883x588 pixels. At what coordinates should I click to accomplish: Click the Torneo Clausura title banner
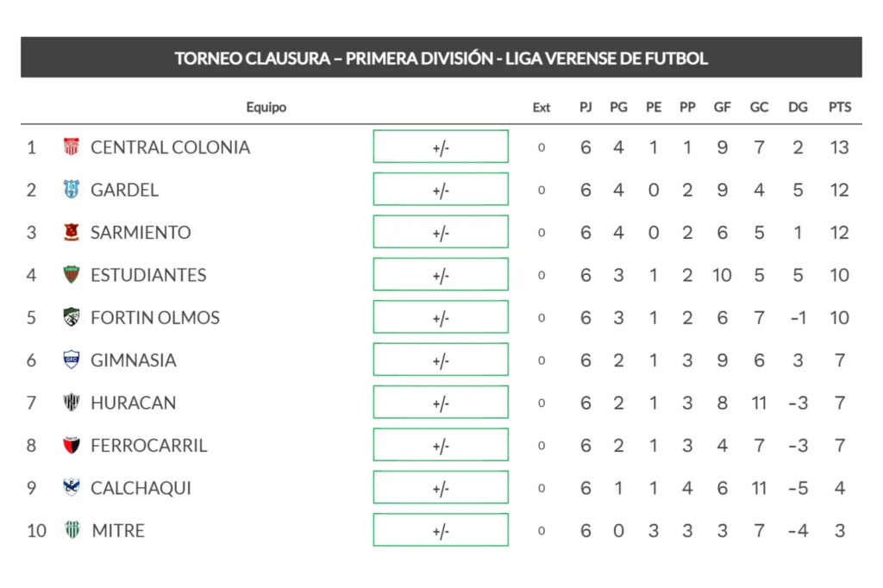(x=441, y=58)
